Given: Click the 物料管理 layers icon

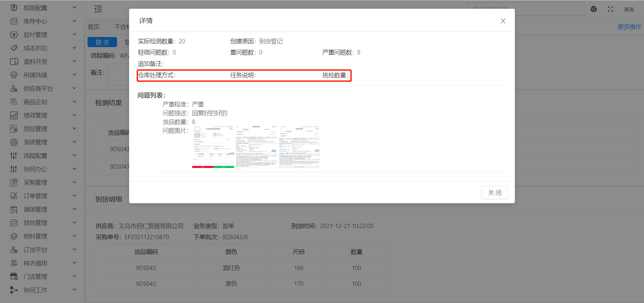Looking at the screenshot, I should tap(14, 236).
